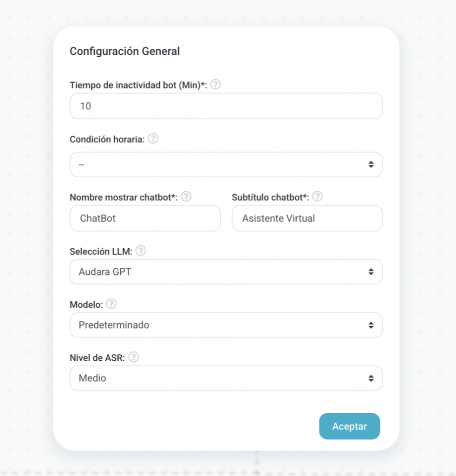Click help icon beside Subtítulo chatbot

click(318, 197)
